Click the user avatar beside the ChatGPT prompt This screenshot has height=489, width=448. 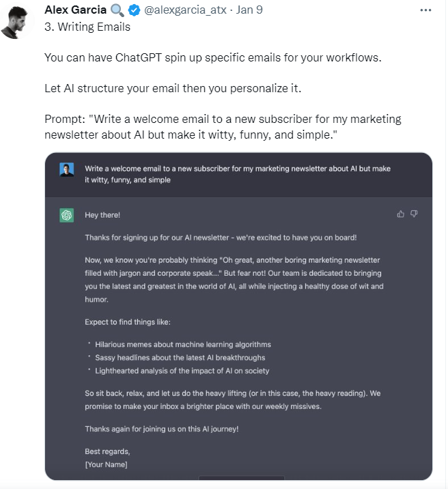click(x=66, y=170)
